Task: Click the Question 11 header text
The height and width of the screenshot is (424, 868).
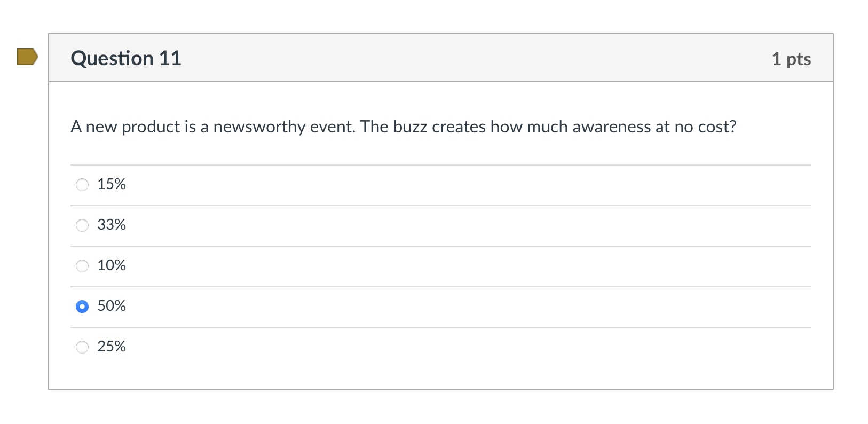Action: [x=126, y=59]
